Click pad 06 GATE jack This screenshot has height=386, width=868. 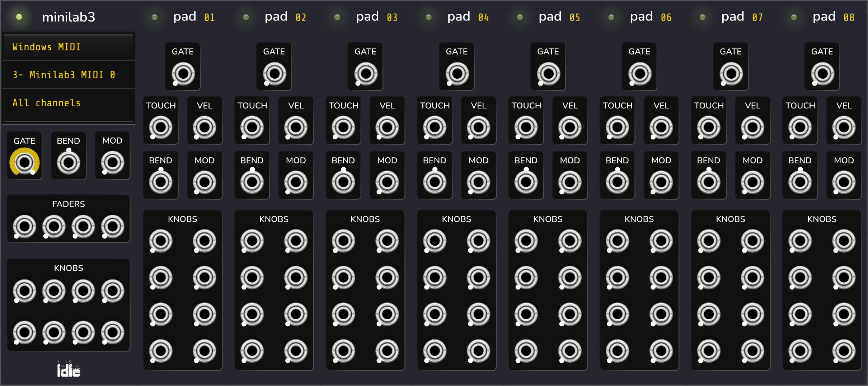(640, 74)
